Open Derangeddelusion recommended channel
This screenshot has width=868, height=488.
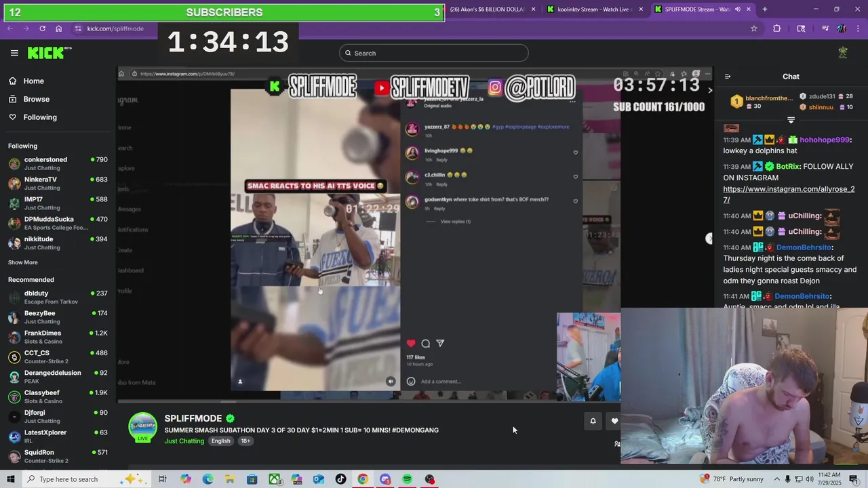pyautogui.click(x=58, y=376)
